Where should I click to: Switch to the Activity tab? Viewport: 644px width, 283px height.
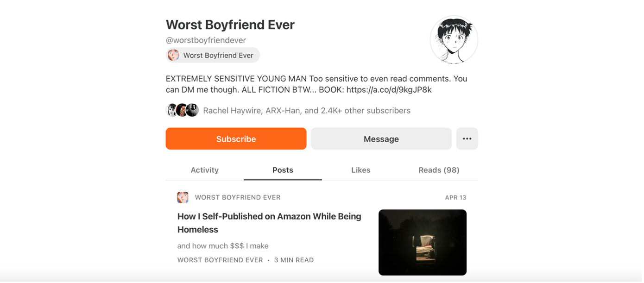coord(205,170)
